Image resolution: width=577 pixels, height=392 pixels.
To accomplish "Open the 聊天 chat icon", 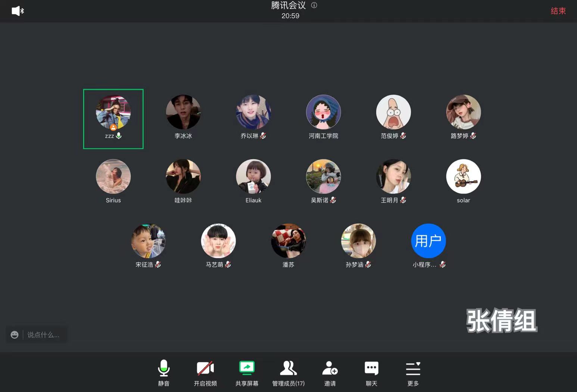I will (371, 369).
